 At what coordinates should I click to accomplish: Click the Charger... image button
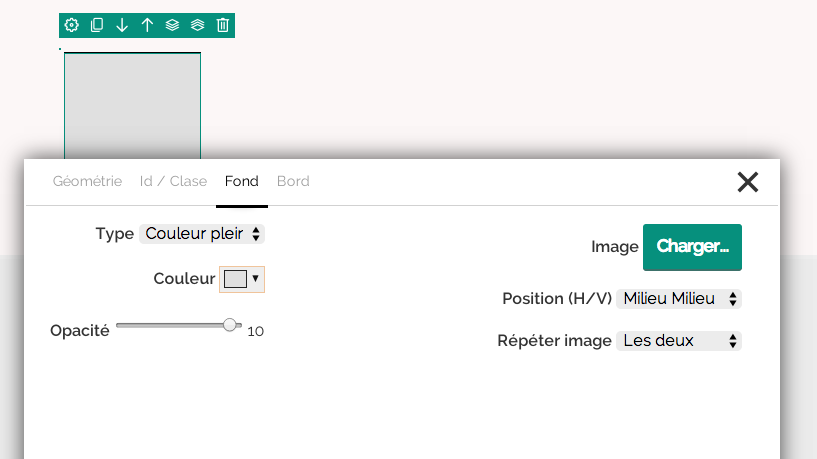point(692,247)
